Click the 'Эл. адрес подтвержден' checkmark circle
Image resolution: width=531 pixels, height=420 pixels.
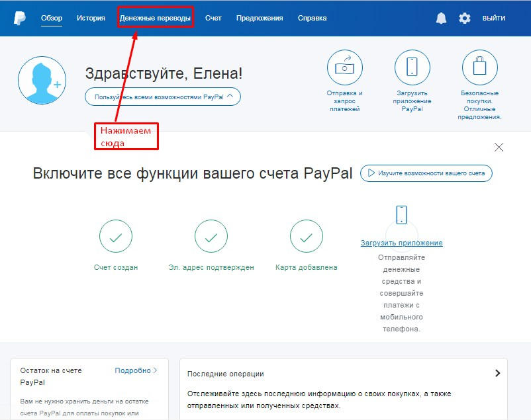[211, 236]
